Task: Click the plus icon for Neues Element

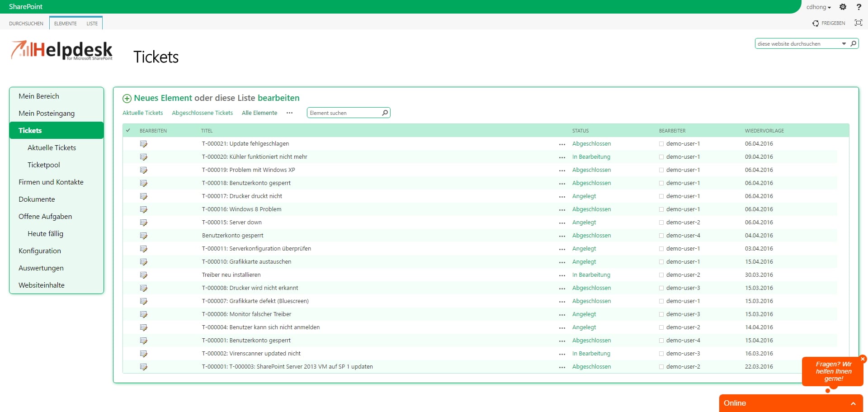Action: pyautogui.click(x=127, y=99)
